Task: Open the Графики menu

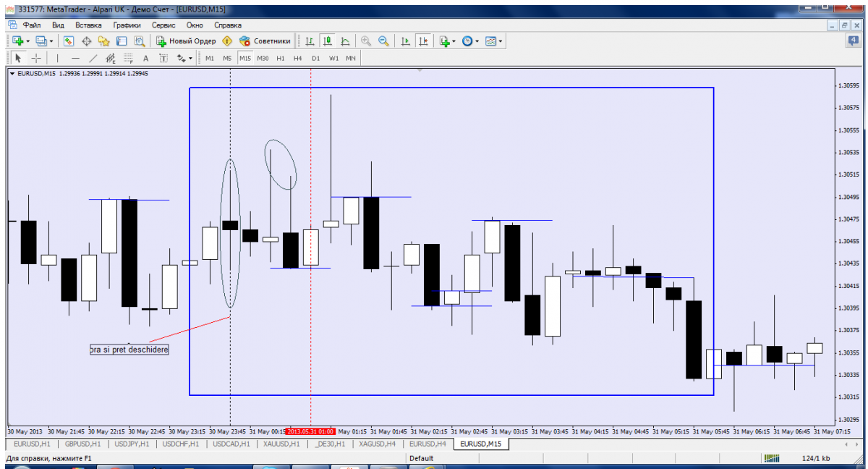Action: (126, 25)
